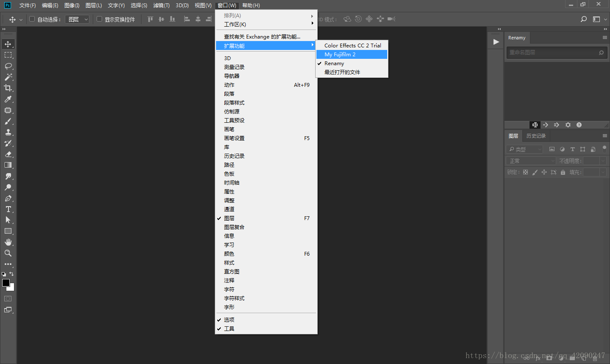Select the Path Selection tool

8,220
